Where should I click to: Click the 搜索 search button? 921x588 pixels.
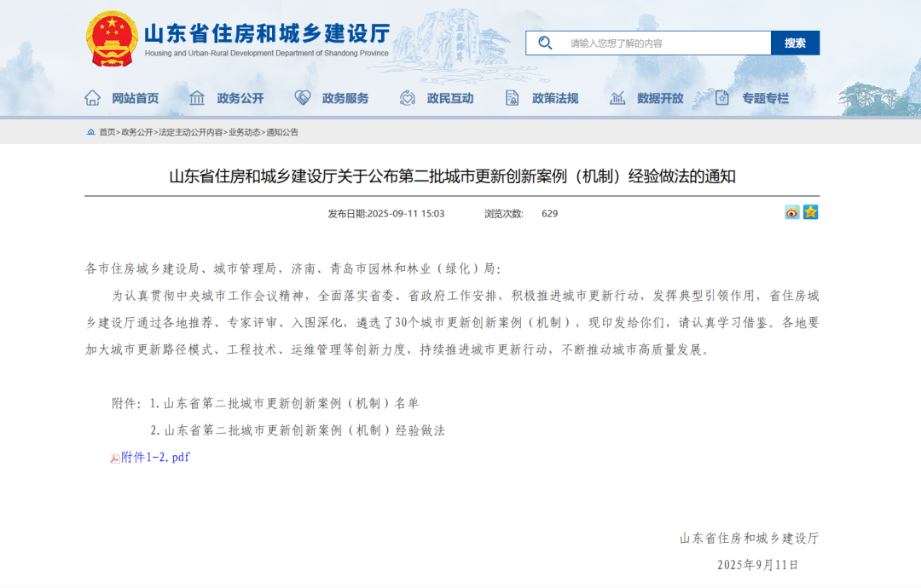point(795,43)
